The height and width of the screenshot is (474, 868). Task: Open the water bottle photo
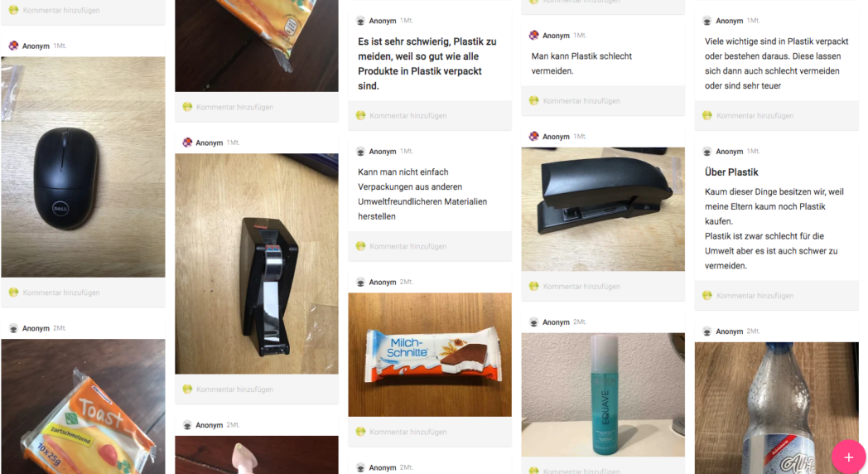click(x=777, y=408)
